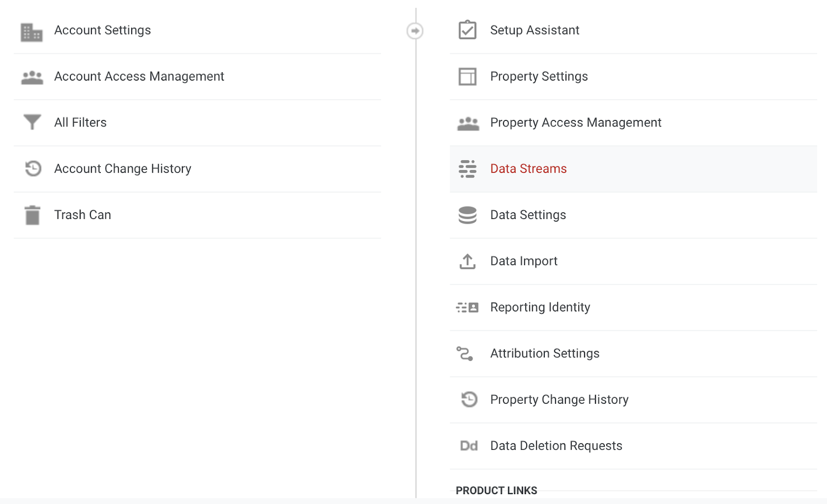The width and height of the screenshot is (827, 504).
Task: Open the Account Settings link
Action: [102, 30]
